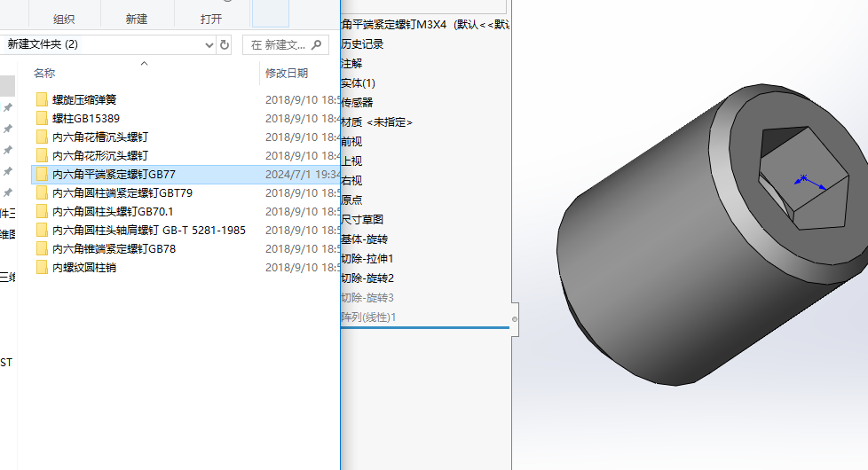Select the 基体-旋转 feature
The height and width of the screenshot is (470, 868).
(x=364, y=239)
